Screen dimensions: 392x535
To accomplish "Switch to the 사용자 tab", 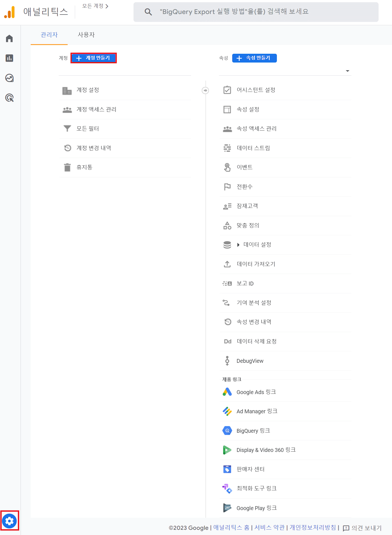I will point(86,35).
